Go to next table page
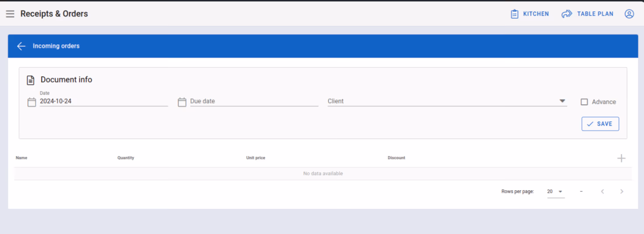 pos(621,191)
